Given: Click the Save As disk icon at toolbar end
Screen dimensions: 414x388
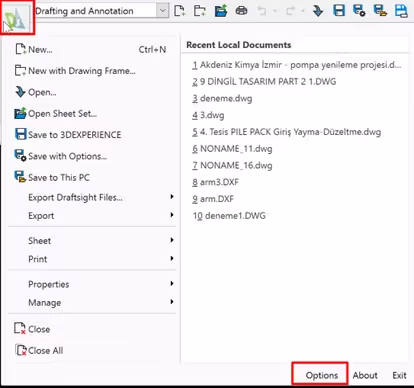Looking at the screenshot, I should 401,11.
